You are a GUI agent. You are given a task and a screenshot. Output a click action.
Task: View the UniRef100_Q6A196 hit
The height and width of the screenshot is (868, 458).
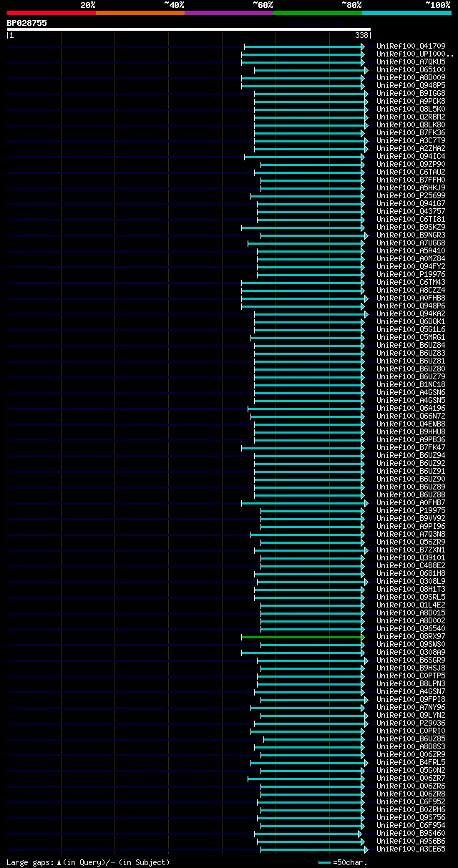411,409
